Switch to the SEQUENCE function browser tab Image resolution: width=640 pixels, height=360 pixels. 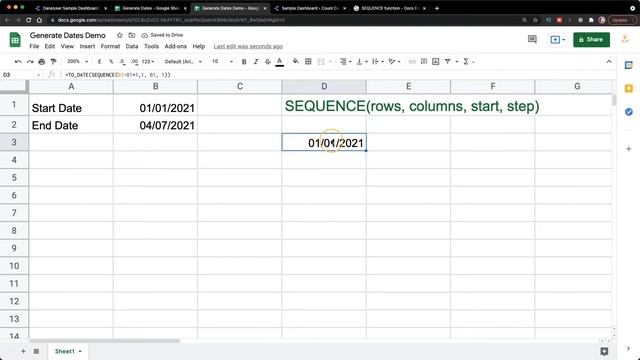tap(390, 8)
